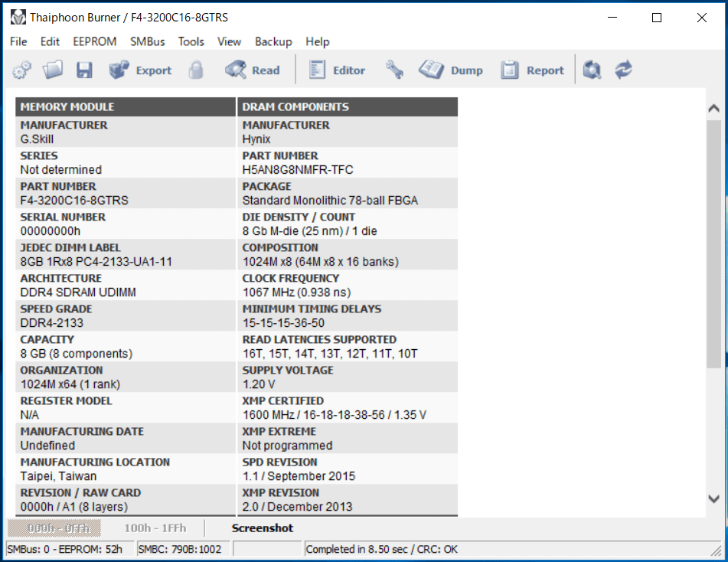Minimize the Thaiphoon Burner window
The width and height of the screenshot is (728, 562).
612,18
